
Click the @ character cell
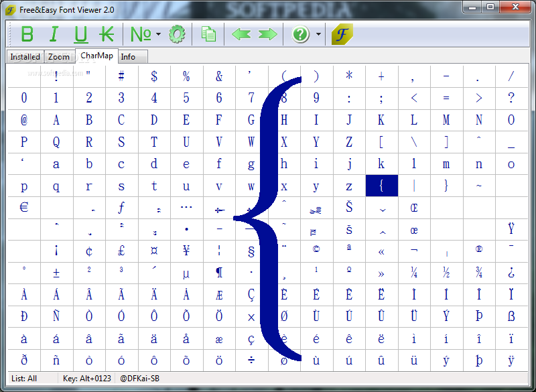[24, 120]
